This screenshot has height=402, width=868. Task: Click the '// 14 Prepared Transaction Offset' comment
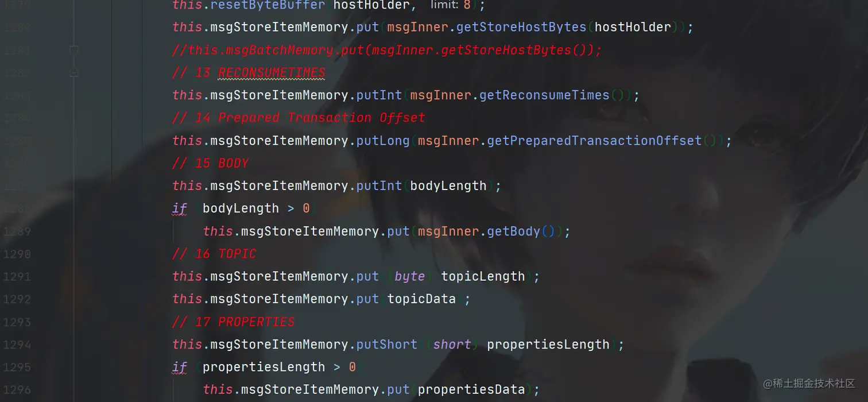(x=299, y=118)
